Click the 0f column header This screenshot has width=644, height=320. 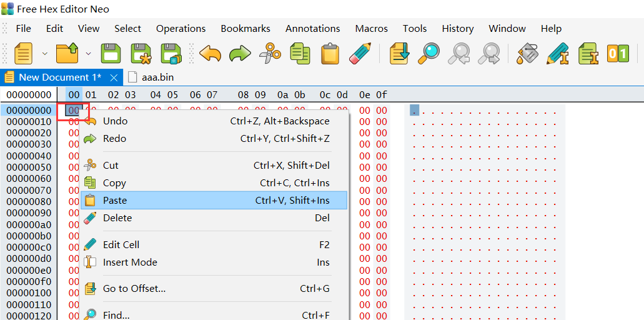[382, 95]
